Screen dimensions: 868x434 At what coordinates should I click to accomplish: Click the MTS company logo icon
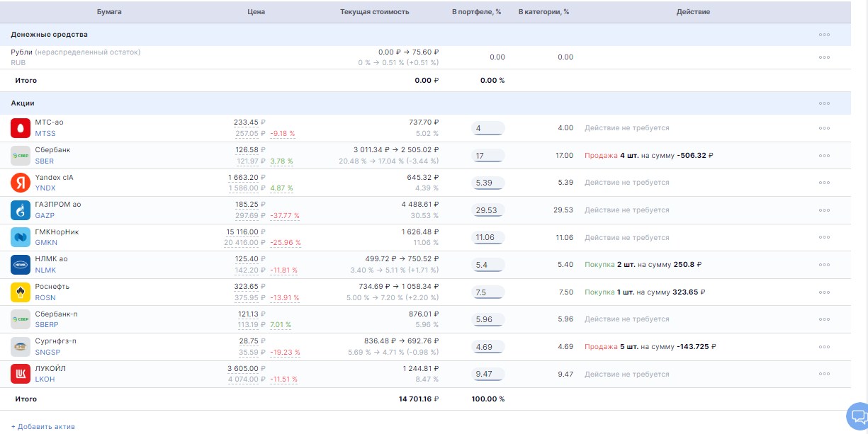pyautogui.click(x=21, y=128)
